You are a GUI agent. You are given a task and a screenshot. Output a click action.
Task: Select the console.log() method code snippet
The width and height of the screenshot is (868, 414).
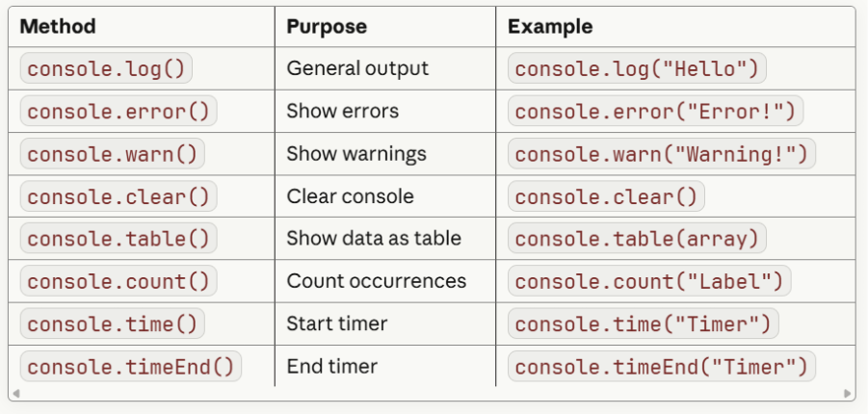point(106,69)
